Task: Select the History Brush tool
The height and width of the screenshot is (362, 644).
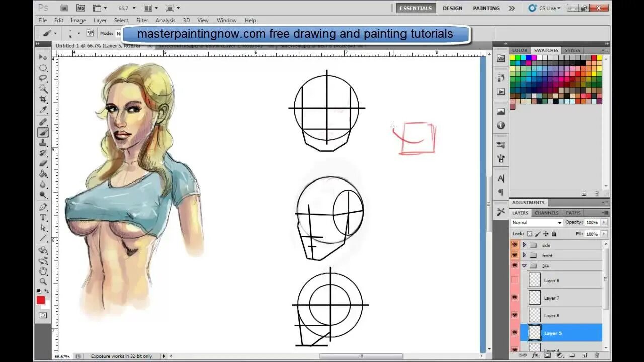Action: click(43, 153)
